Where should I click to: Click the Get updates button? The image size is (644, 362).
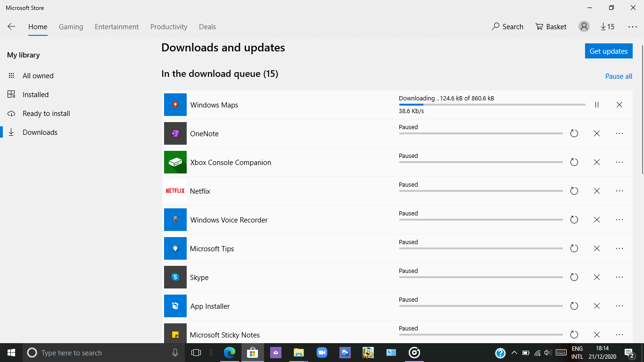(609, 51)
